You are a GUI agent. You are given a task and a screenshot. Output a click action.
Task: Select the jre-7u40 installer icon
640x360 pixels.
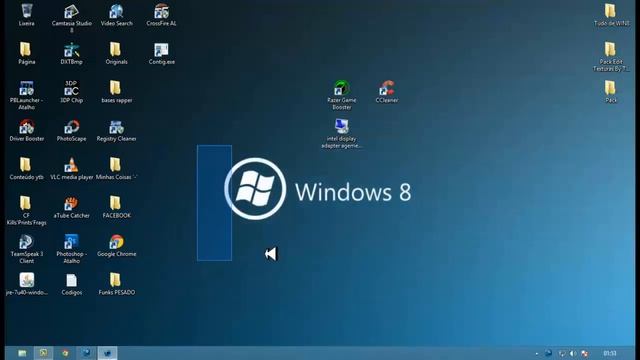point(27,280)
